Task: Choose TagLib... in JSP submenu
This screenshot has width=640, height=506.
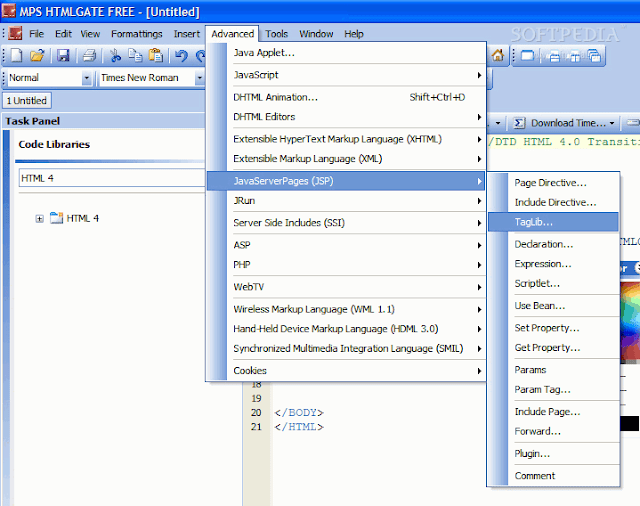Action: pos(553,222)
